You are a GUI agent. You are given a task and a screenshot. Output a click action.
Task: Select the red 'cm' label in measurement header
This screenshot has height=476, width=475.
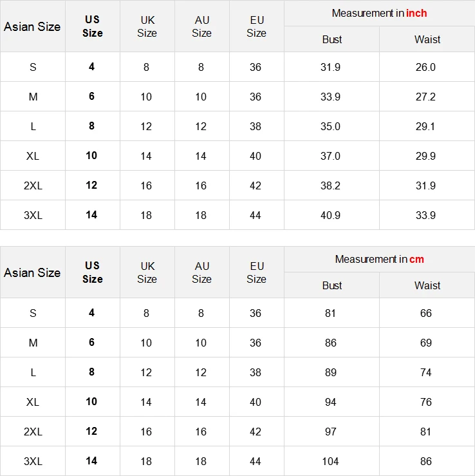click(x=416, y=259)
